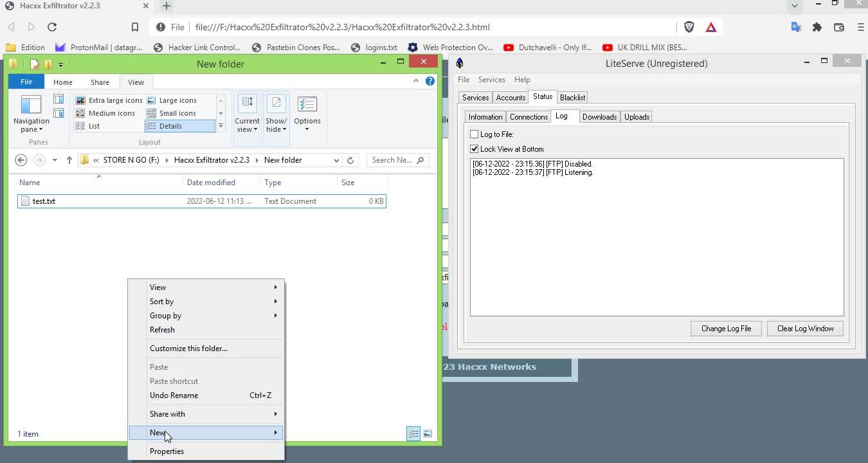Click the Explorer Help question mark icon
The height and width of the screenshot is (463, 868).
tap(430, 81)
